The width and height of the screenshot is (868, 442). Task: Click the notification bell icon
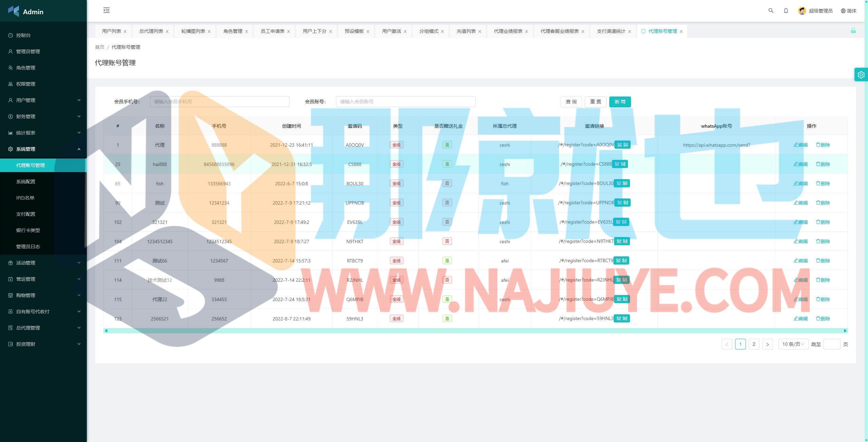pos(786,10)
